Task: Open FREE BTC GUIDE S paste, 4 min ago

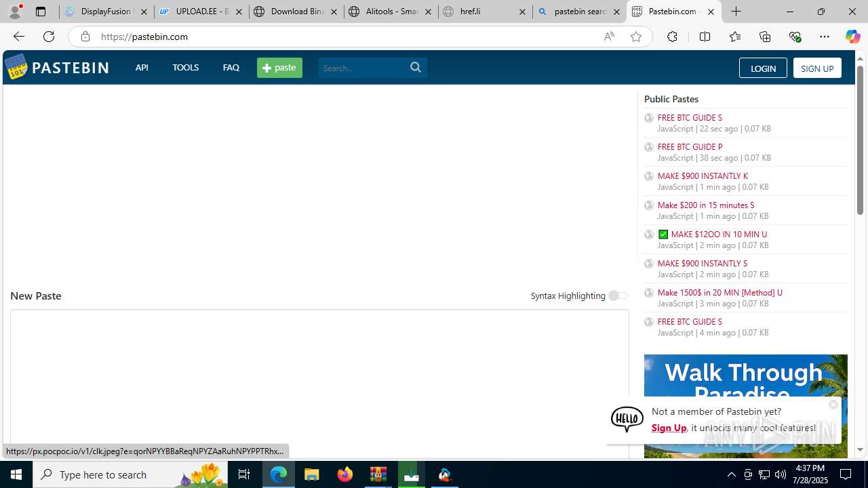Action: coord(690,321)
